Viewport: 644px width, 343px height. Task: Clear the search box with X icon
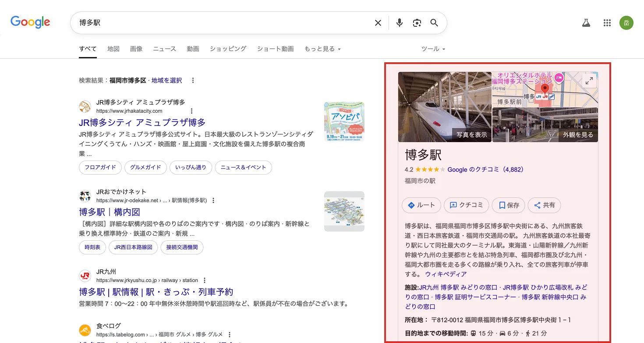pyautogui.click(x=378, y=23)
